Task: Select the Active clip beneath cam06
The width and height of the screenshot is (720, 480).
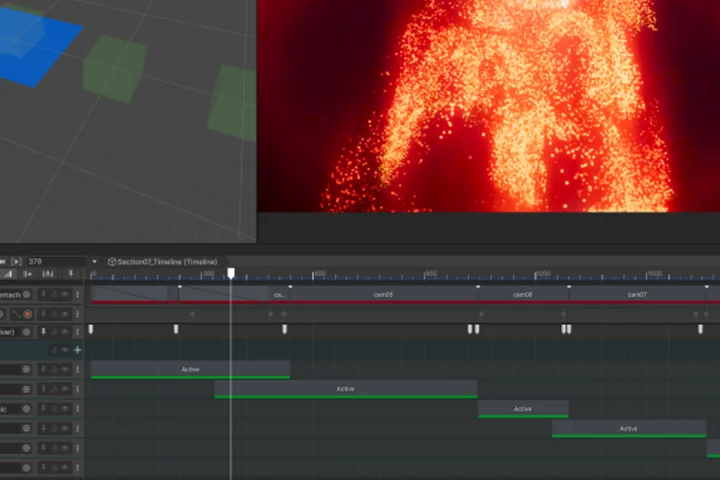Action: (523, 409)
